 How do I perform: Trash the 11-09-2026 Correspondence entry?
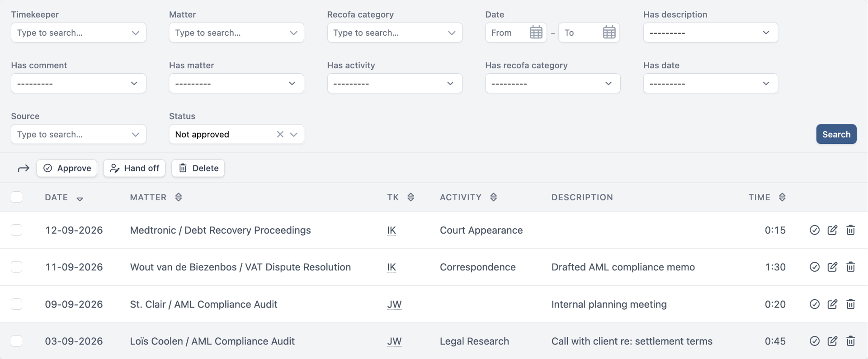(x=850, y=267)
